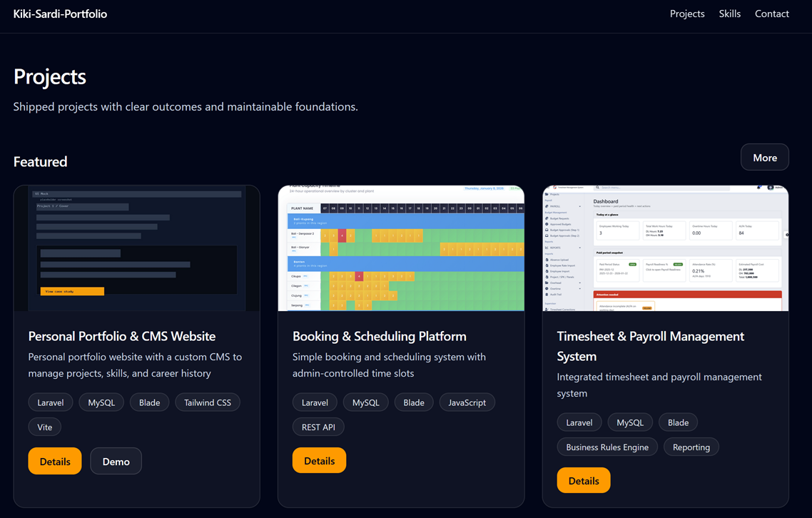Open the Contact navigation link
812x518 pixels.
pyautogui.click(x=771, y=14)
